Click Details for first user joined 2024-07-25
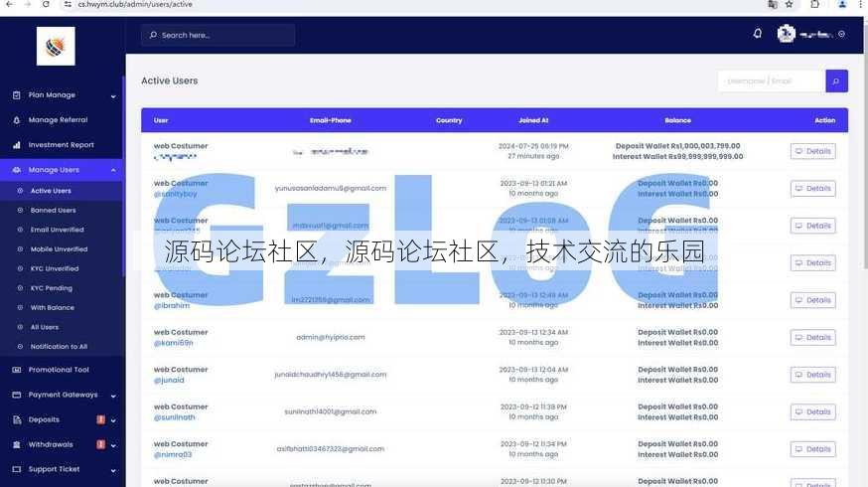The width and height of the screenshot is (868, 487). coord(812,151)
